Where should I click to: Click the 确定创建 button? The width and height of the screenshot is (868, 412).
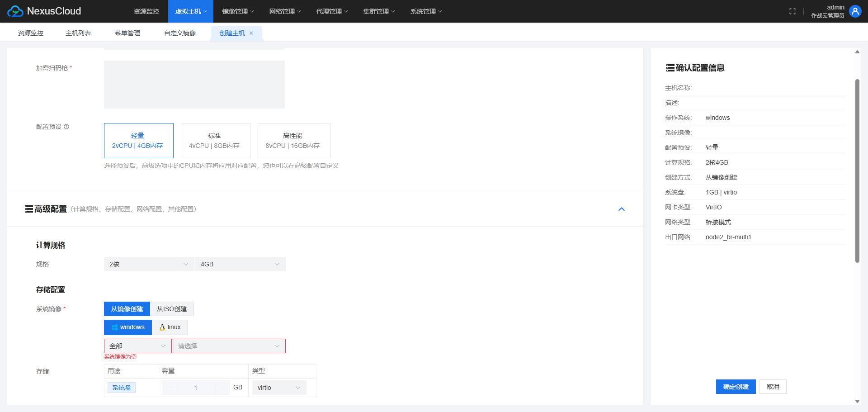click(736, 387)
